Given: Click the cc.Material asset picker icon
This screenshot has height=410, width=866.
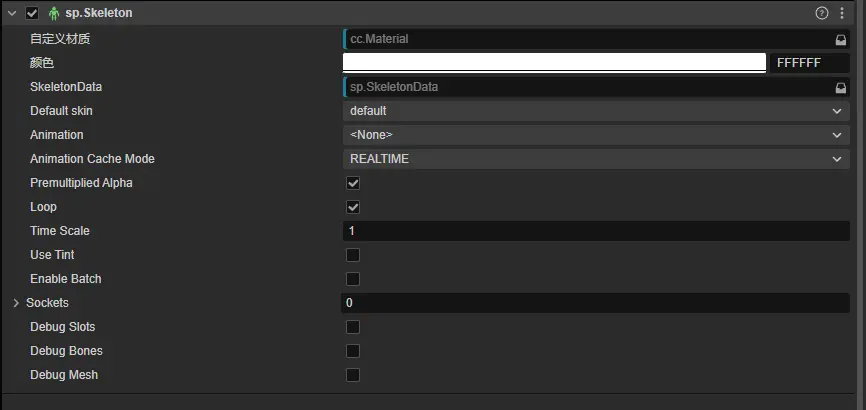Looking at the screenshot, I should tap(840, 39).
